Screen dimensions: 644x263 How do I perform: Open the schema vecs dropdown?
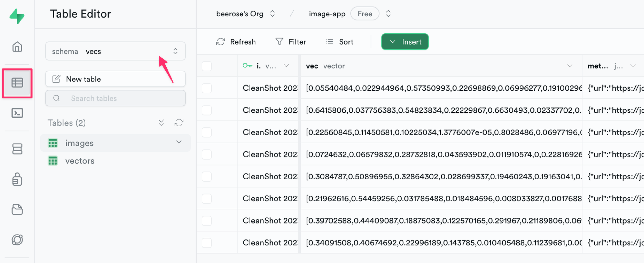click(x=115, y=51)
